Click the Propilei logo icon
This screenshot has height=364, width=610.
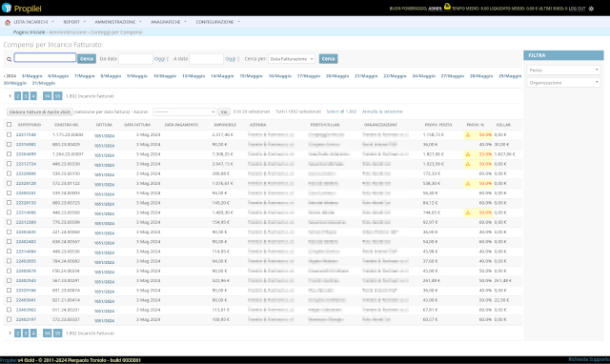pos(7,8)
